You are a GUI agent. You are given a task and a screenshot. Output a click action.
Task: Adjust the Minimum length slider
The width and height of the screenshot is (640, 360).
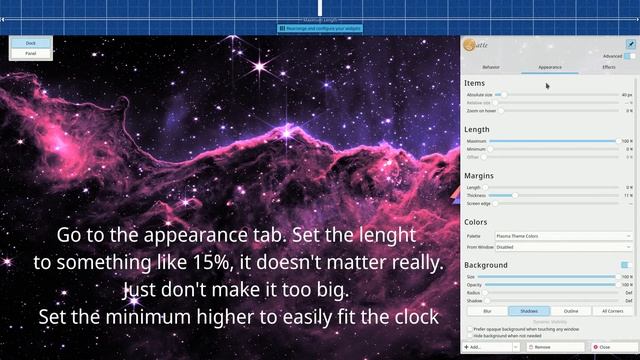pyautogui.click(x=554, y=149)
